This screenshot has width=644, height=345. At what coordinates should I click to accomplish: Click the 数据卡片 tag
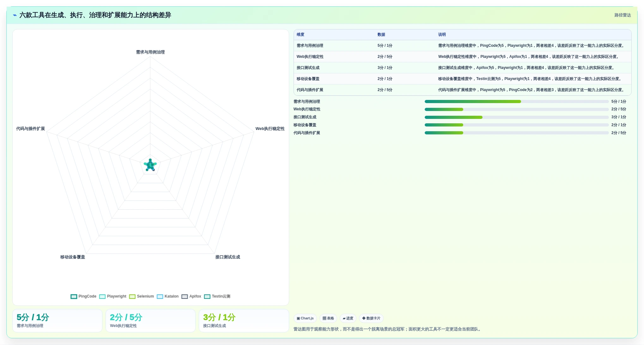pos(371,318)
